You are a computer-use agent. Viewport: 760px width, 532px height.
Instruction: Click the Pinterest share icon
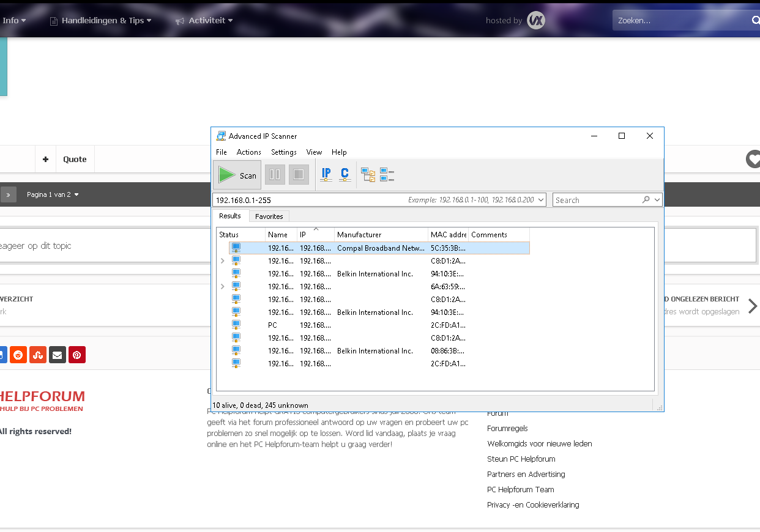(x=77, y=355)
